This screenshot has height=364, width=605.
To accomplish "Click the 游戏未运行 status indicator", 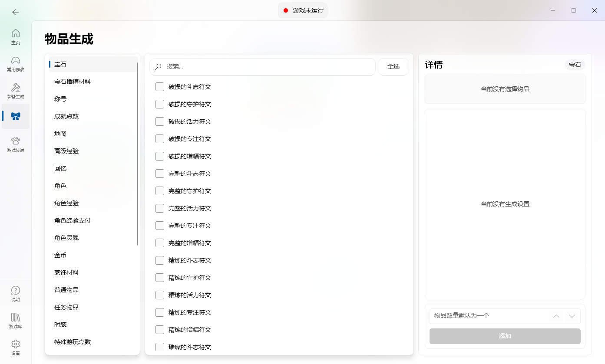I will point(303,10).
